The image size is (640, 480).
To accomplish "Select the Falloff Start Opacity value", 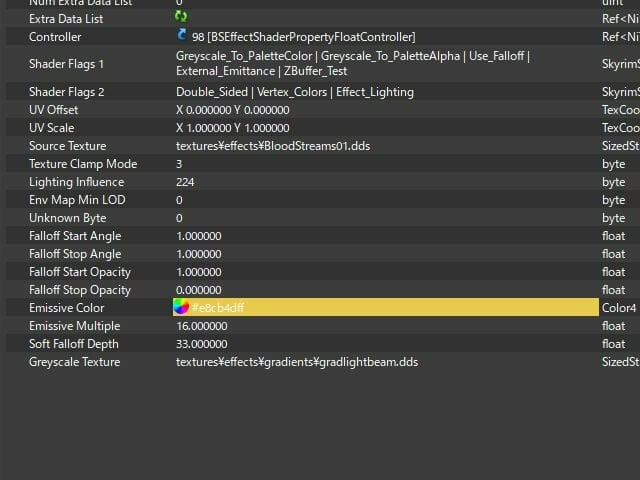I will pos(199,272).
